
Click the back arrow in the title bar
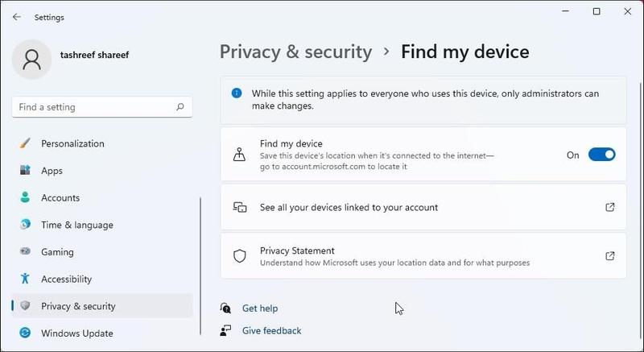(x=17, y=17)
